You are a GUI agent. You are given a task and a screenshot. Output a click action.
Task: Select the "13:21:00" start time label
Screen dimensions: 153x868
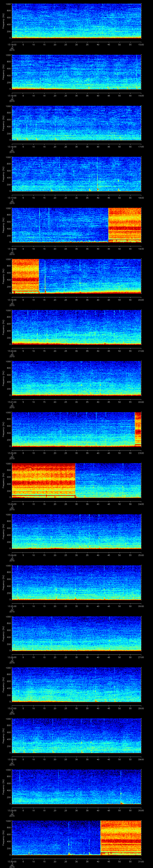click(12, 402)
